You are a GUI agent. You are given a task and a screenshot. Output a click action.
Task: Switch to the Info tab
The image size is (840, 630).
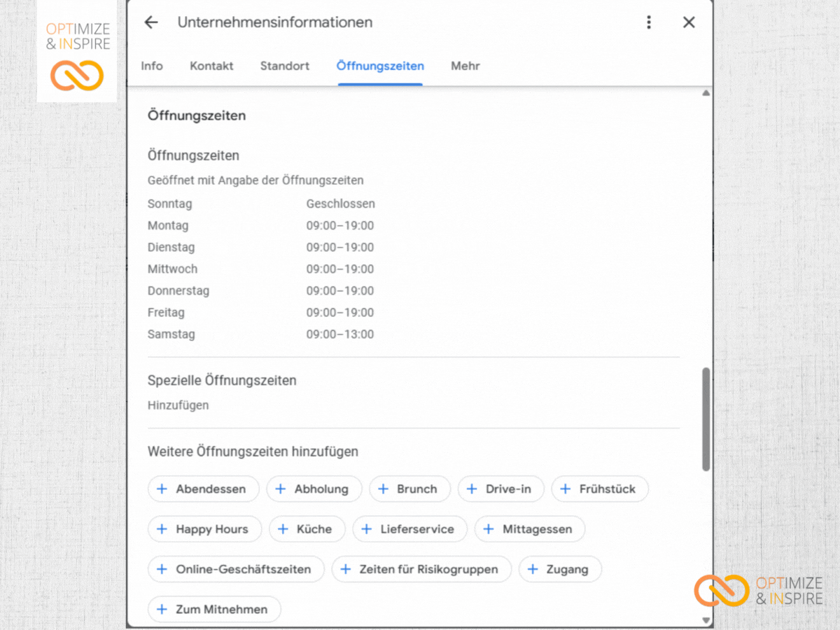[152, 66]
